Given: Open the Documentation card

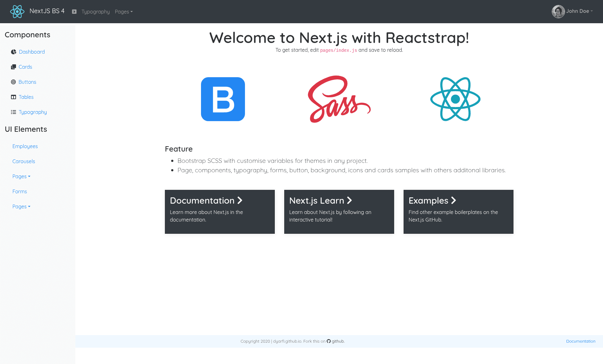Looking at the screenshot, I should point(220,212).
